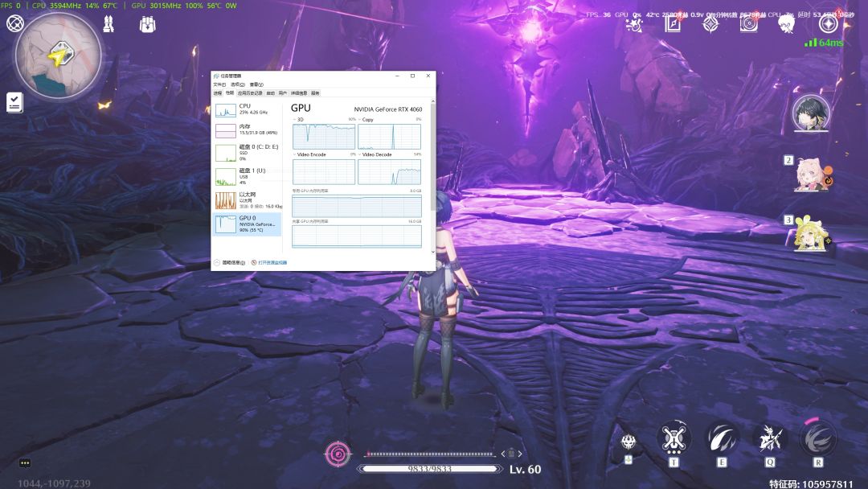Click the right arrow of the item selector

(520, 454)
